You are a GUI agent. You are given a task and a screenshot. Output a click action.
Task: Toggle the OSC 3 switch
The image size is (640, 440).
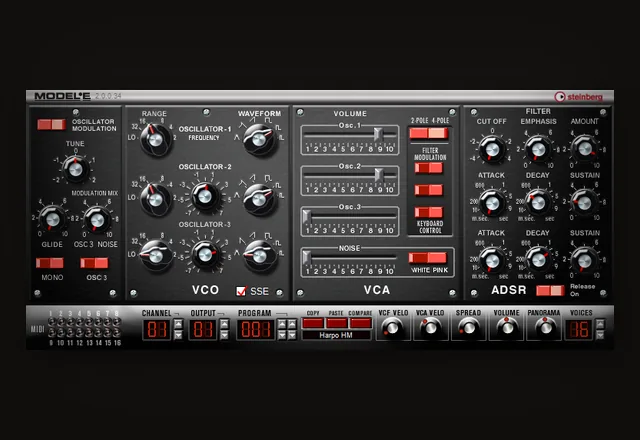(94, 263)
